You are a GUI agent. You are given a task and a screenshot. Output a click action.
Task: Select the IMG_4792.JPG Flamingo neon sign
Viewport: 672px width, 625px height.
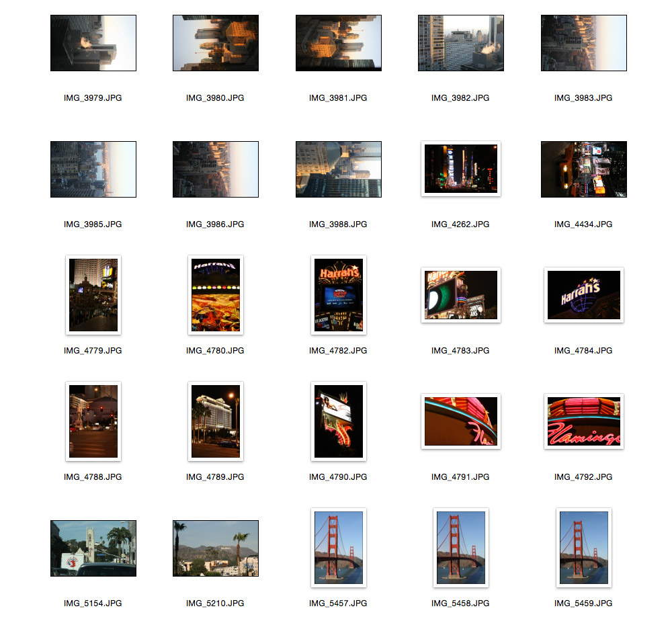[583, 421]
